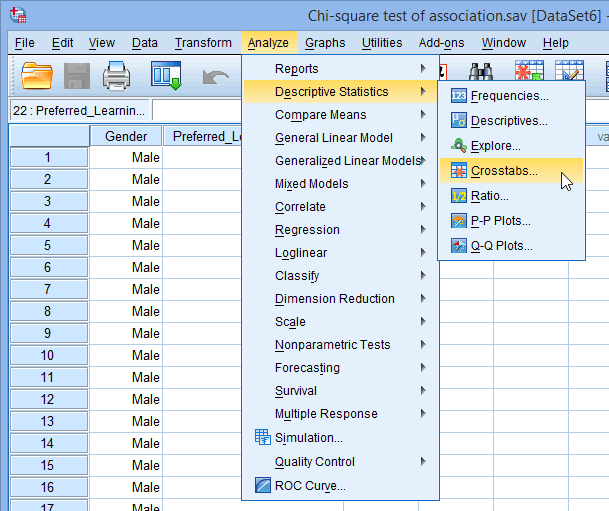This screenshot has height=511, width=609.
Task: Click the Print toolbar icon
Action: pos(117,76)
